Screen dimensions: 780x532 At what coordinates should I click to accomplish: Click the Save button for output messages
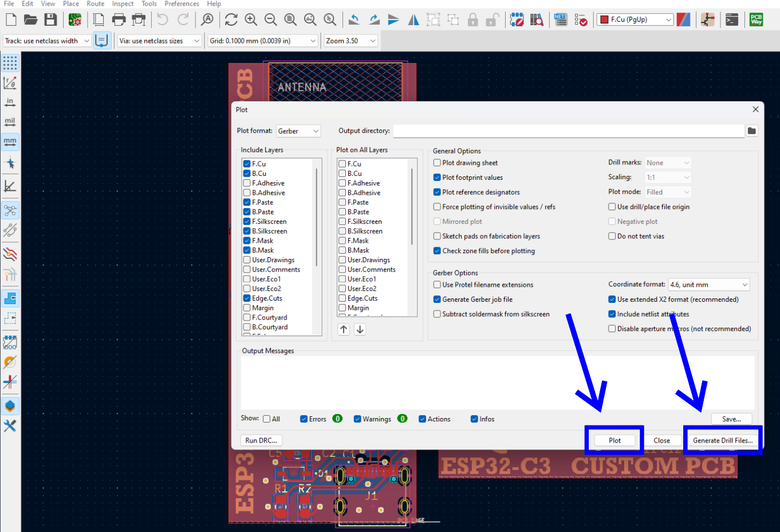[x=731, y=419]
